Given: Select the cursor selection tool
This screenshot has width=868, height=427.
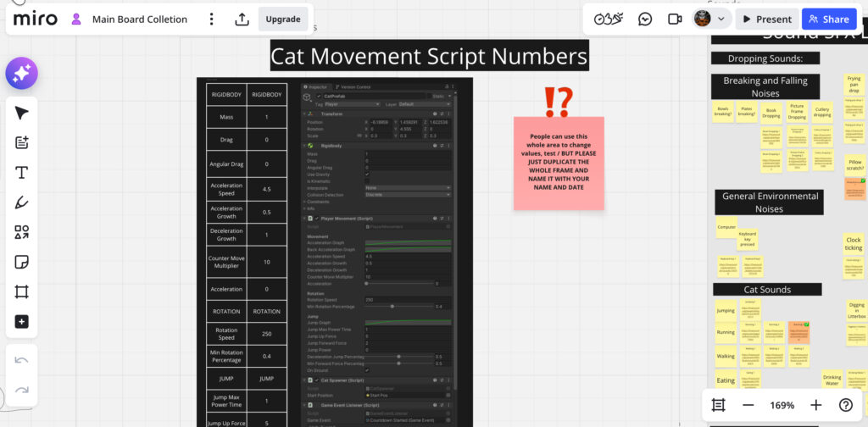Looking at the screenshot, I should [22, 114].
